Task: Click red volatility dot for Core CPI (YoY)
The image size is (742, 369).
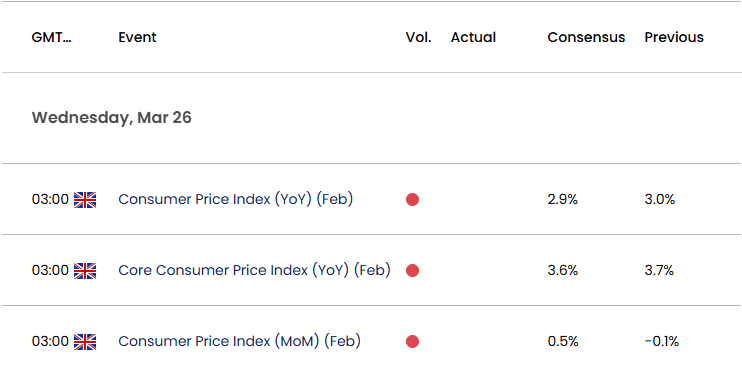Action: [x=412, y=271]
